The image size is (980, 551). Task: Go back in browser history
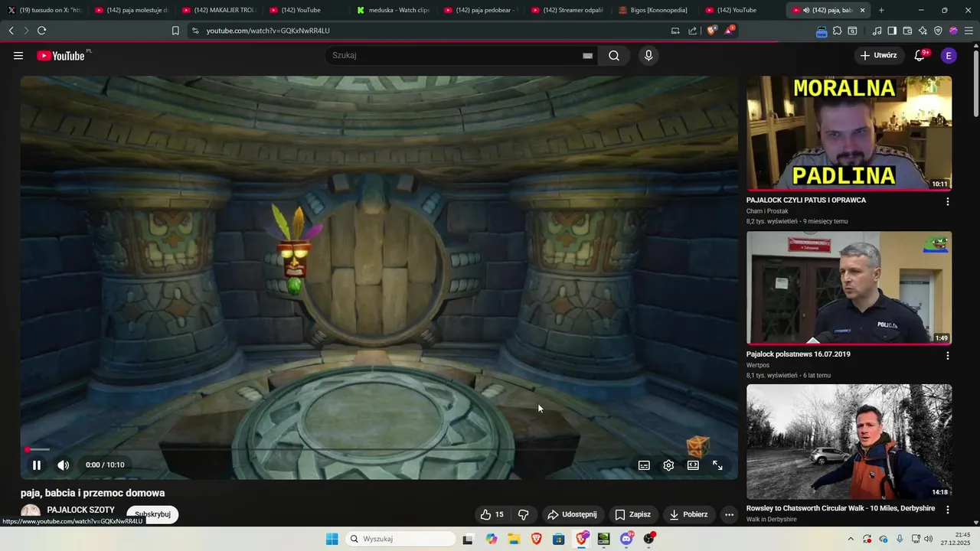(x=11, y=31)
